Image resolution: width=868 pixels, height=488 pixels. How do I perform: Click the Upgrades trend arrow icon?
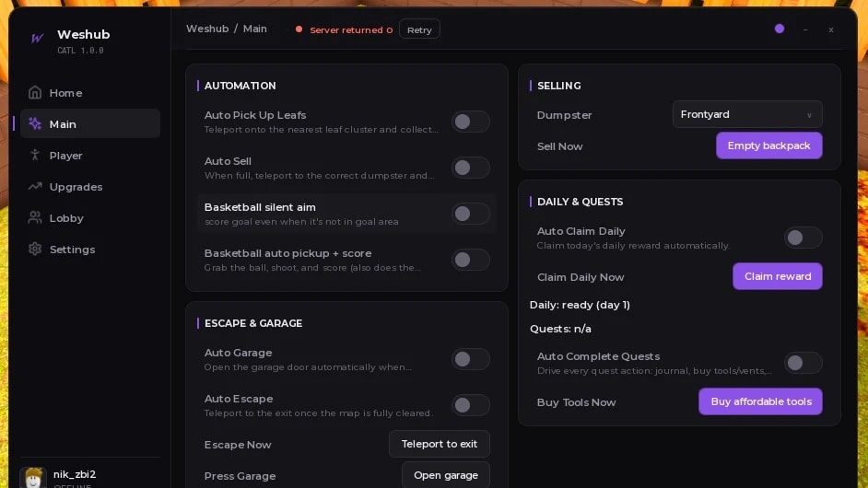coord(35,187)
